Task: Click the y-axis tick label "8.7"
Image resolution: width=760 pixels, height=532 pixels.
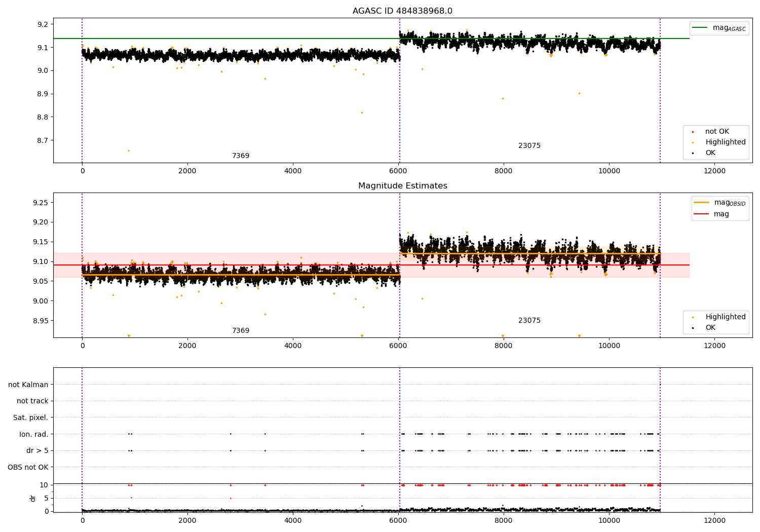Action: pos(43,140)
